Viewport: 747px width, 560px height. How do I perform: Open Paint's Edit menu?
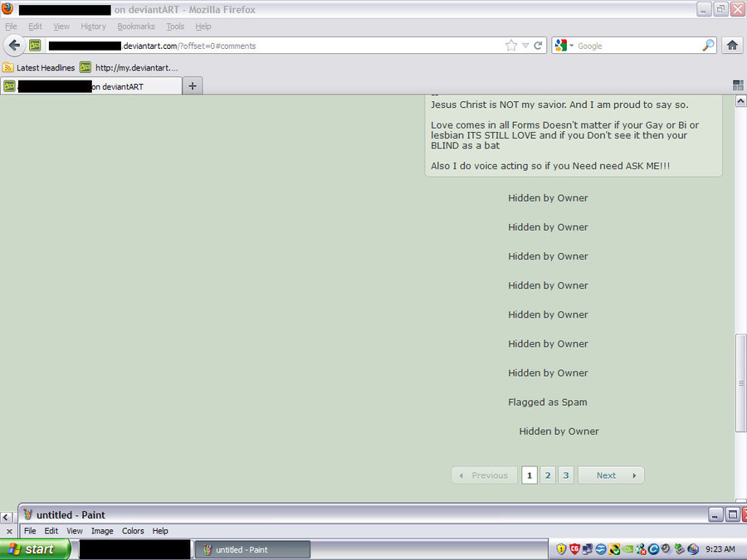coord(51,531)
